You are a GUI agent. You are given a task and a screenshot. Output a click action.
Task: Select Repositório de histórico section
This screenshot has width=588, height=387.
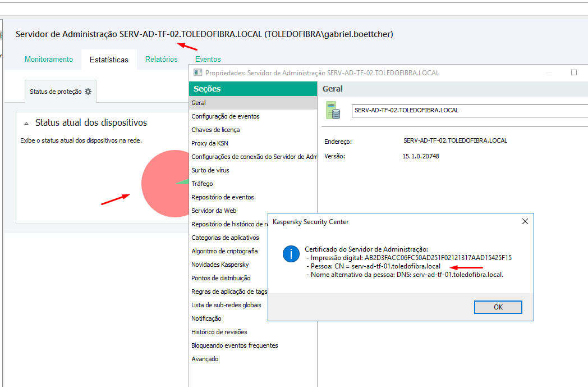pos(229,224)
